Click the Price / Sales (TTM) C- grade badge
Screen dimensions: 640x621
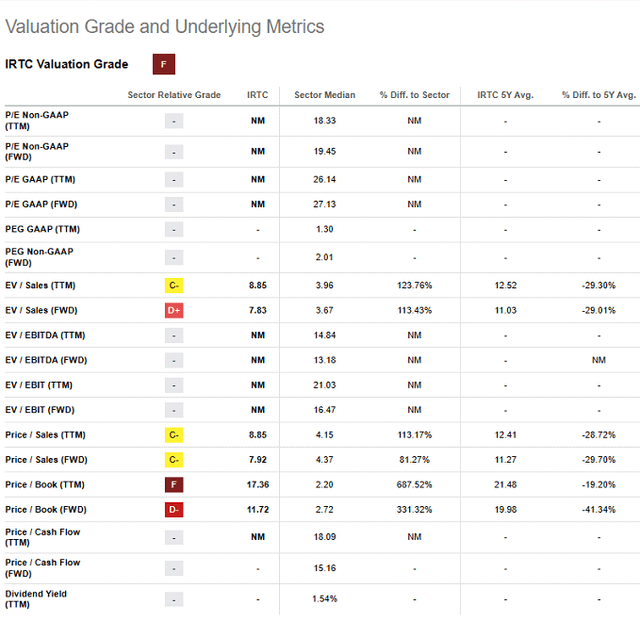click(x=174, y=435)
